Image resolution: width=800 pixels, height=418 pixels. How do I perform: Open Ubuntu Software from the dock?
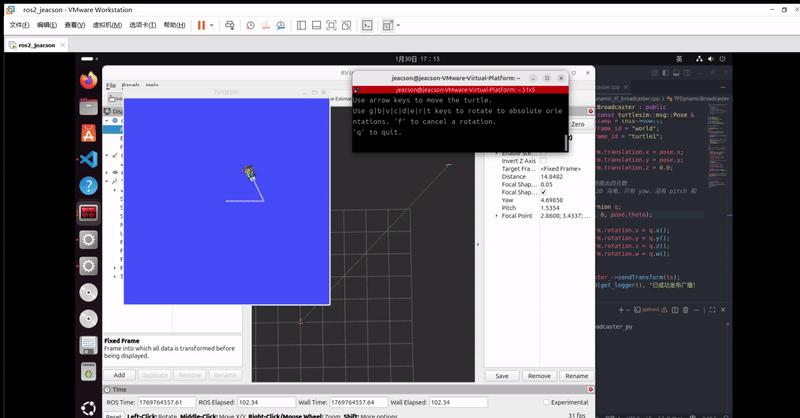88,132
